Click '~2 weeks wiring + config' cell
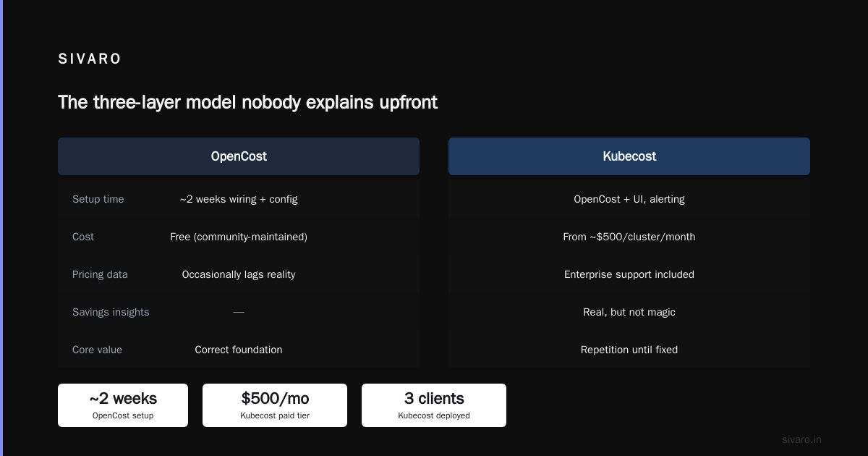868x456 pixels. (239, 199)
